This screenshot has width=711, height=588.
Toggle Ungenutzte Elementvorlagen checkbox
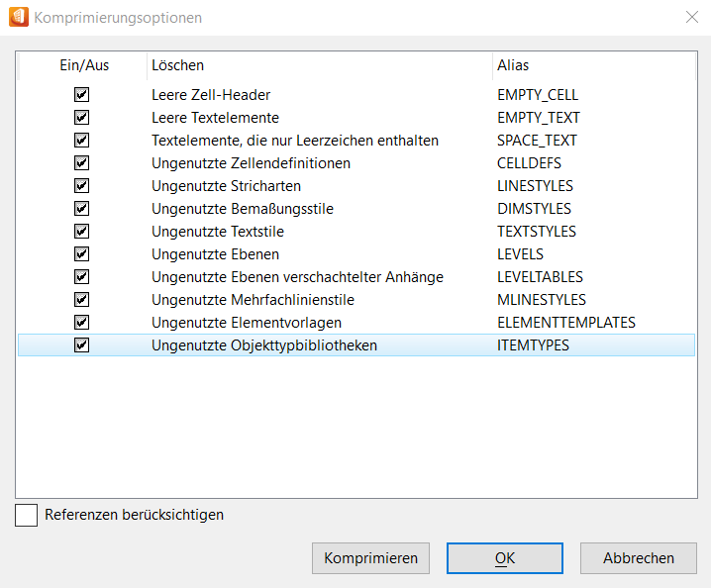[x=82, y=323]
